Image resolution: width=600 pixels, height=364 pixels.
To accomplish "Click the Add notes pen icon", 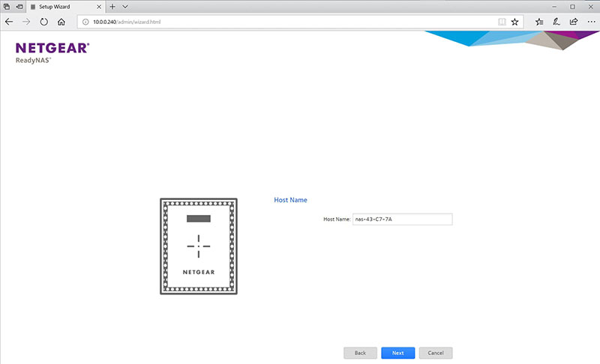I will tap(556, 22).
